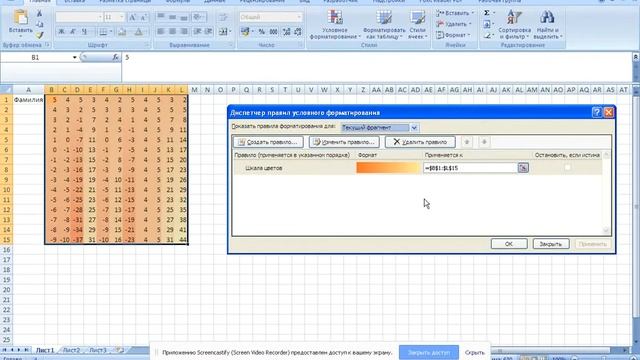Click the Center text alignment icon
Screen dimensions: 640x360
172,31
